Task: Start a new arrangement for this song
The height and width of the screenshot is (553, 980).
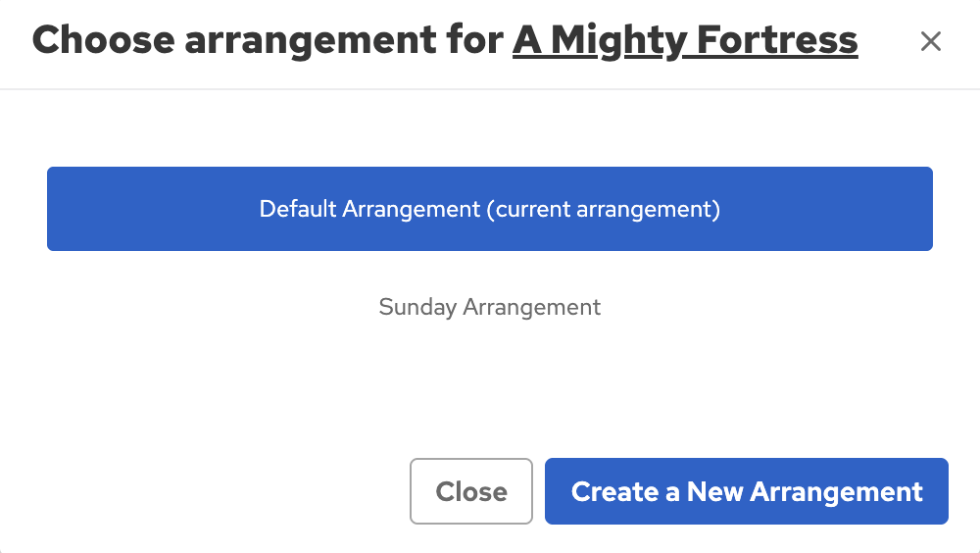Action: point(747,491)
